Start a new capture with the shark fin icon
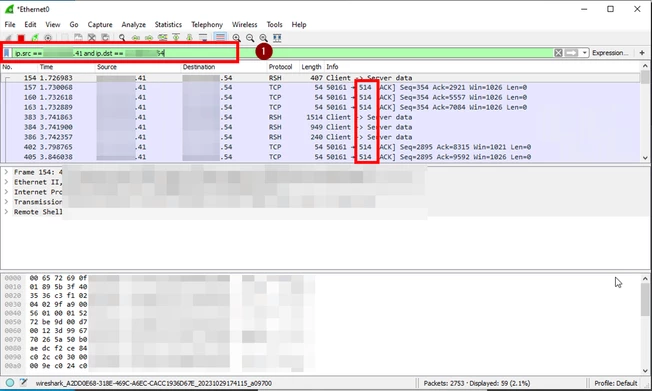 point(8,38)
